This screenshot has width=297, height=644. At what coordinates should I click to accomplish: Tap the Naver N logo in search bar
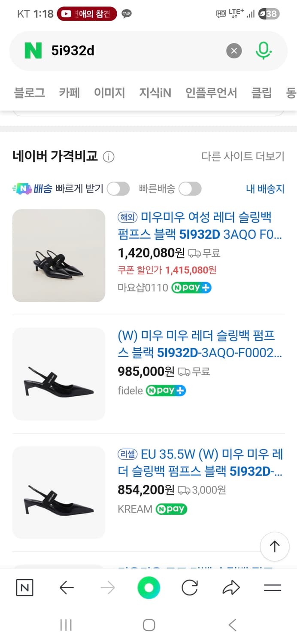(x=33, y=51)
